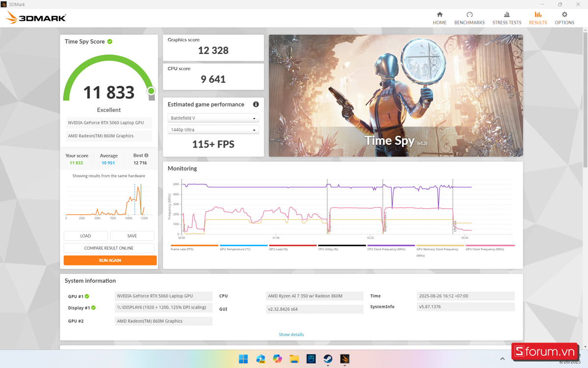Click the GPU #1 green check icon
This screenshot has height=368, width=588.
coord(87,296)
